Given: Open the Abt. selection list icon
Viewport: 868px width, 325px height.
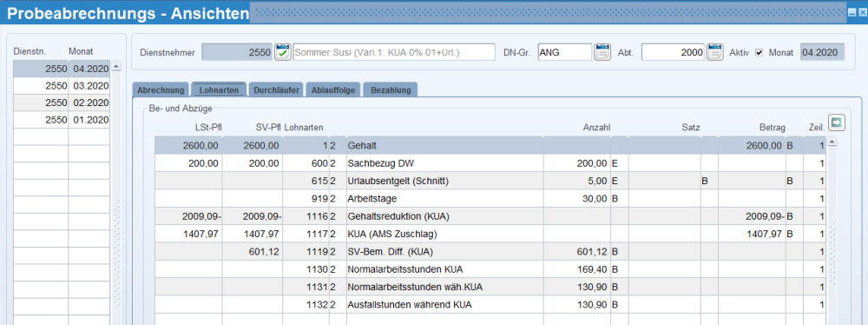Looking at the screenshot, I should pos(715,52).
